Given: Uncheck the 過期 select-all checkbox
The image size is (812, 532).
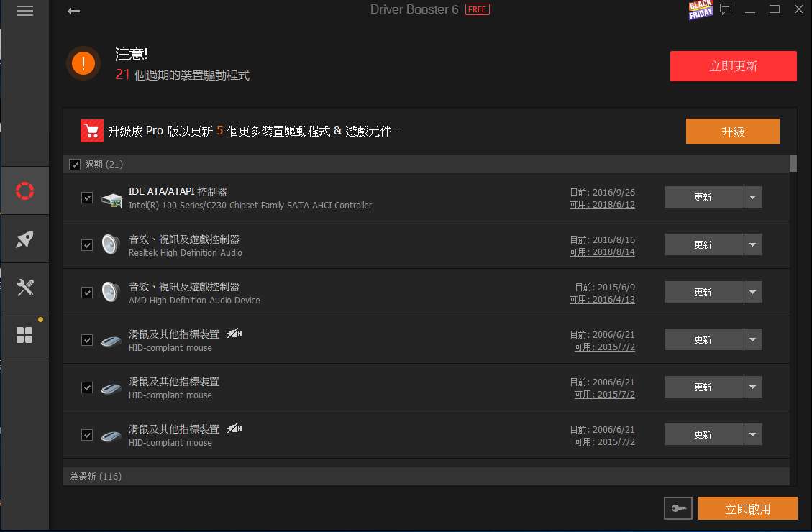Looking at the screenshot, I should pyautogui.click(x=75, y=164).
